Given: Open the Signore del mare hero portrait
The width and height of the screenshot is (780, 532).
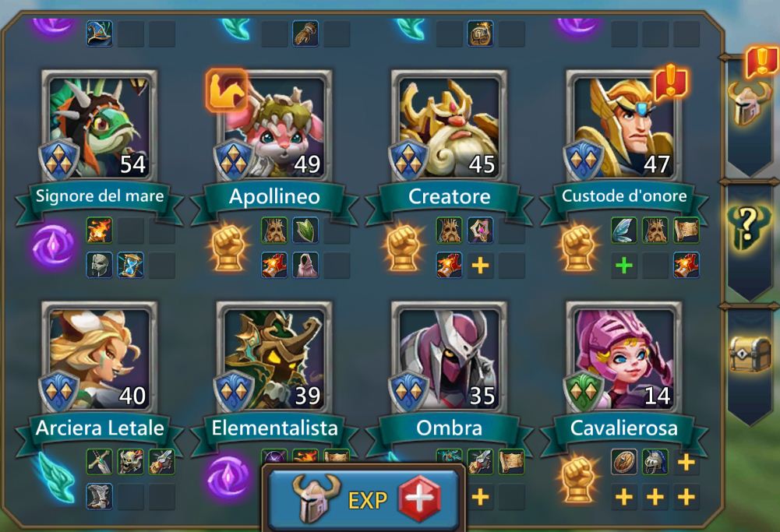Looking at the screenshot, I should (x=100, y=126).
